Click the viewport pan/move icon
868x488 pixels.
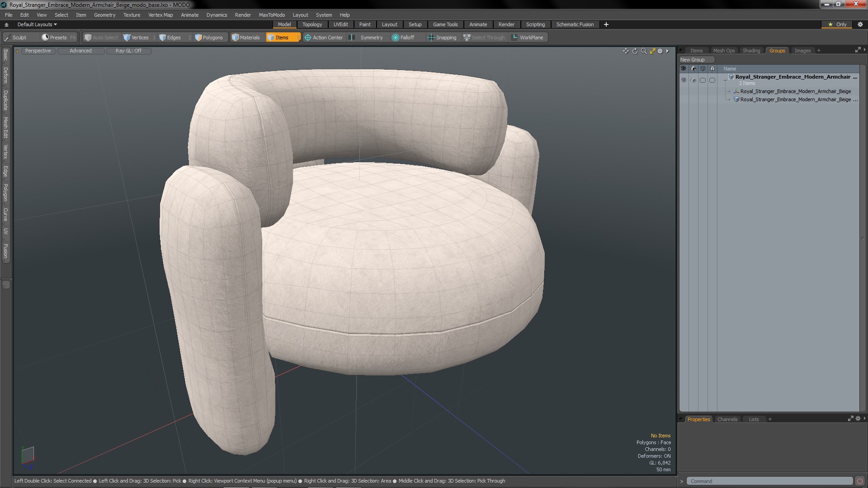tap(626, 51)
